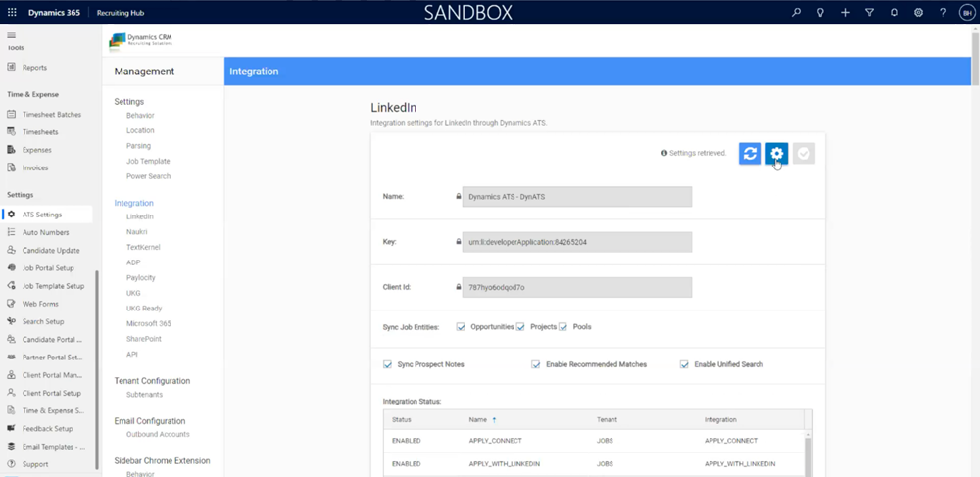
Task: Open the ADP integration menu item
Action: (133, 262)
